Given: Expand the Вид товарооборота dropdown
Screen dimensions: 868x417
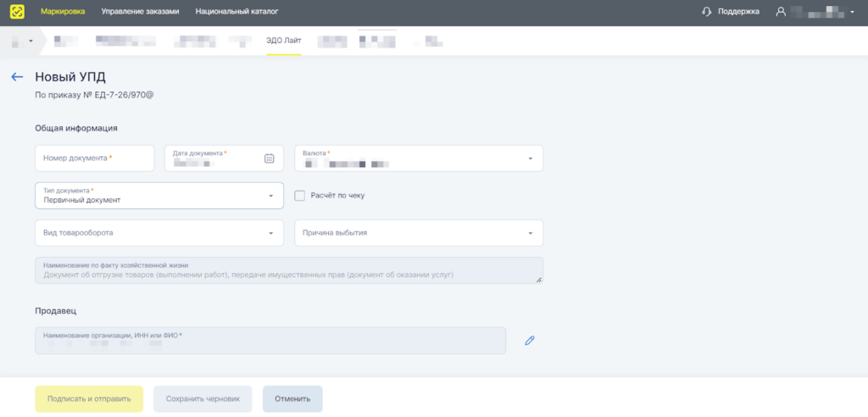Looking at the screenshot, I should pos(270,233).
